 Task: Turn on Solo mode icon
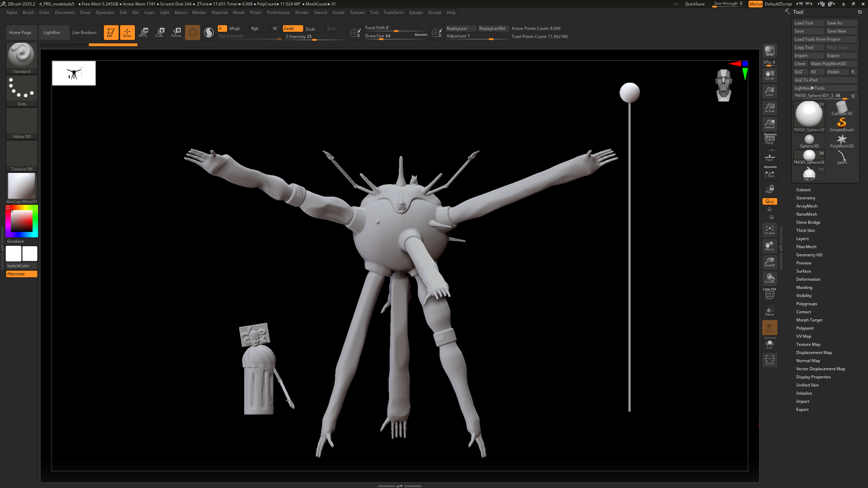pyautogui.click(x=769, y=344)
